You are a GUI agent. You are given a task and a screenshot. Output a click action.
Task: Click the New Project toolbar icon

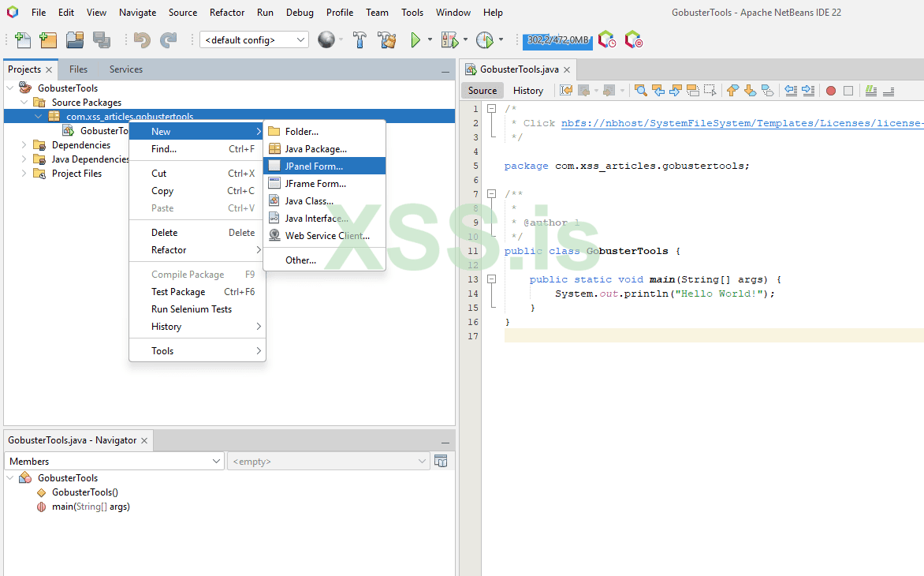coord(48,40)
